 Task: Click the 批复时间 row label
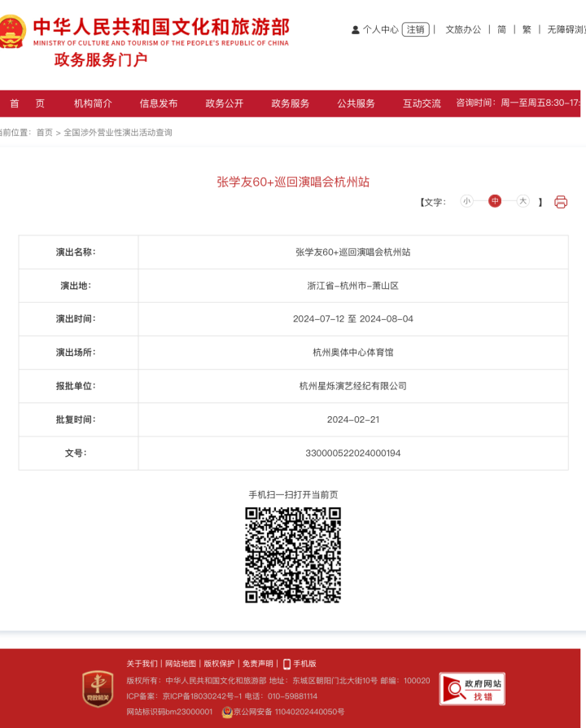[76, 419]
